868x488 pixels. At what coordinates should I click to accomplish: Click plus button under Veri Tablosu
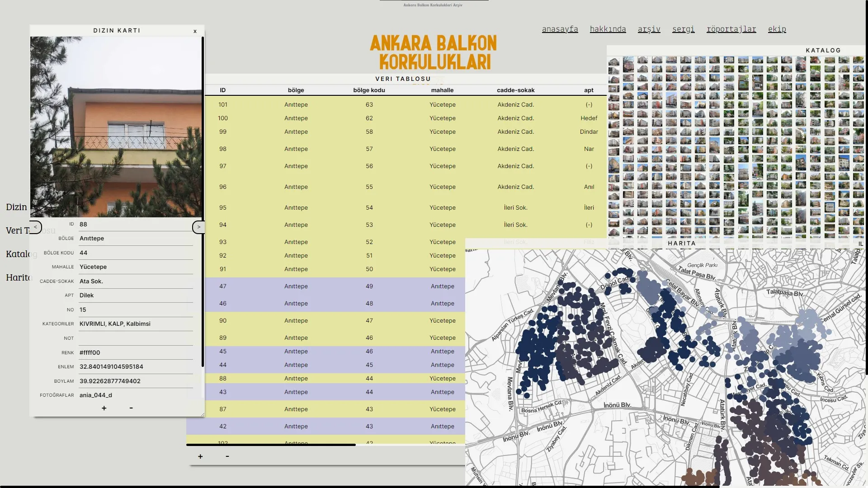[200, 456]
